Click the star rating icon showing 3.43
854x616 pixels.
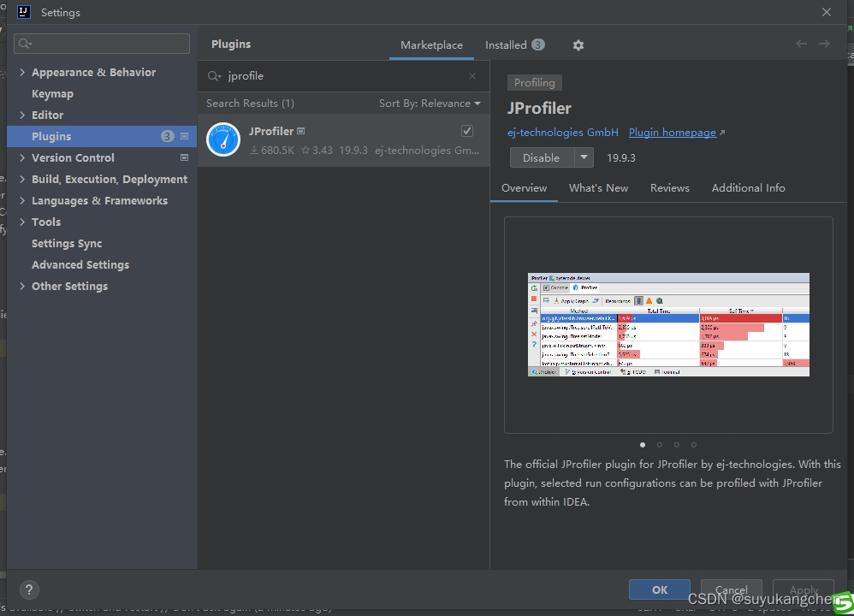pyautogui.click(x=305, y=151)
